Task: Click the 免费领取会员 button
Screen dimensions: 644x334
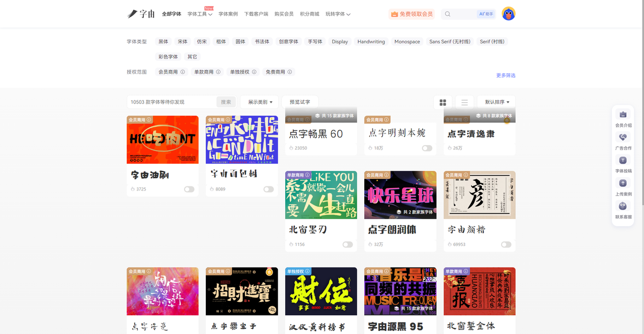Action: (x=412, y=14)
